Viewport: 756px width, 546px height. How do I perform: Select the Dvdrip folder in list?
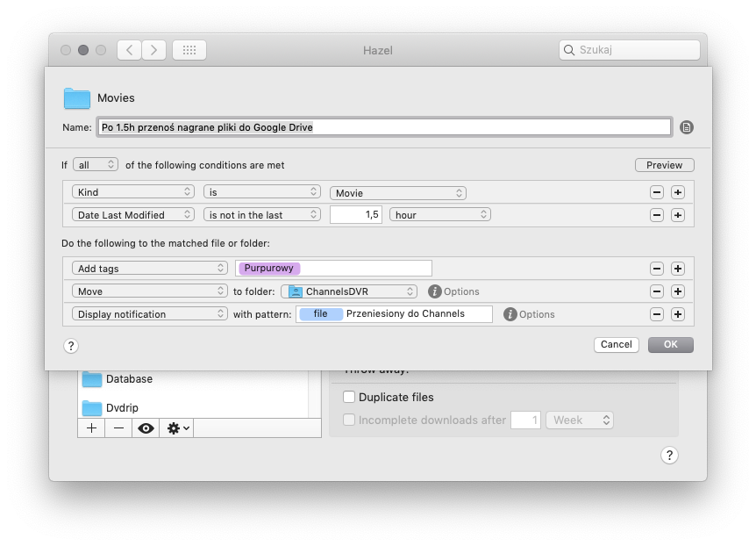[122, 408]
